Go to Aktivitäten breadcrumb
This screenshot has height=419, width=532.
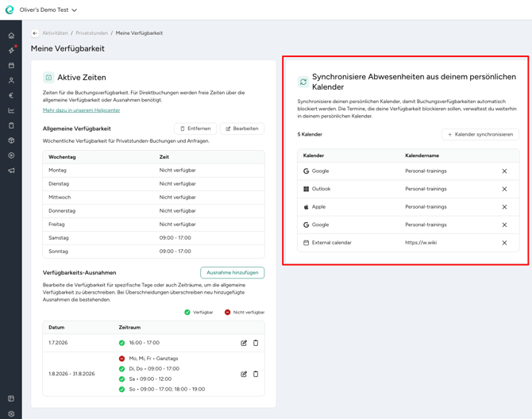click(x=55, y=33)
